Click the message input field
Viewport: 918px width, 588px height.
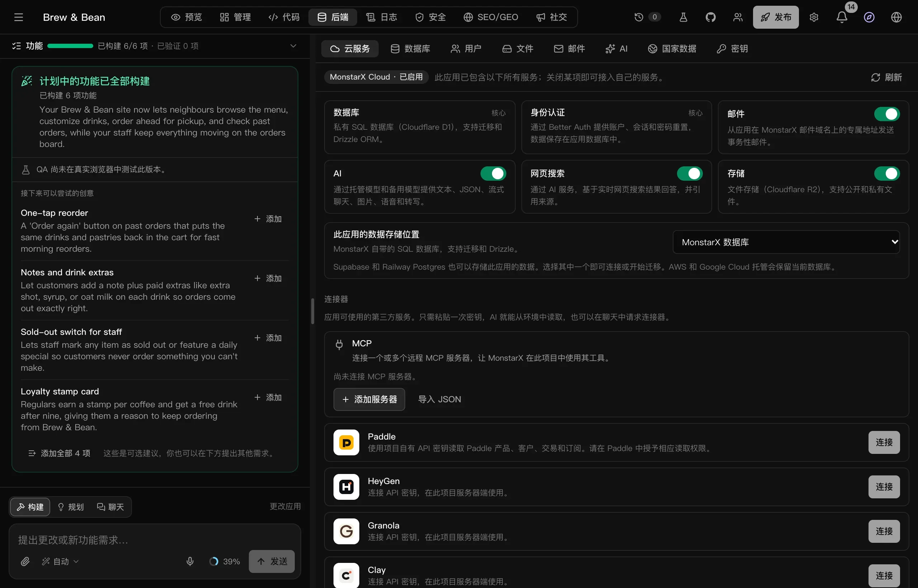[x=155, y=540]
